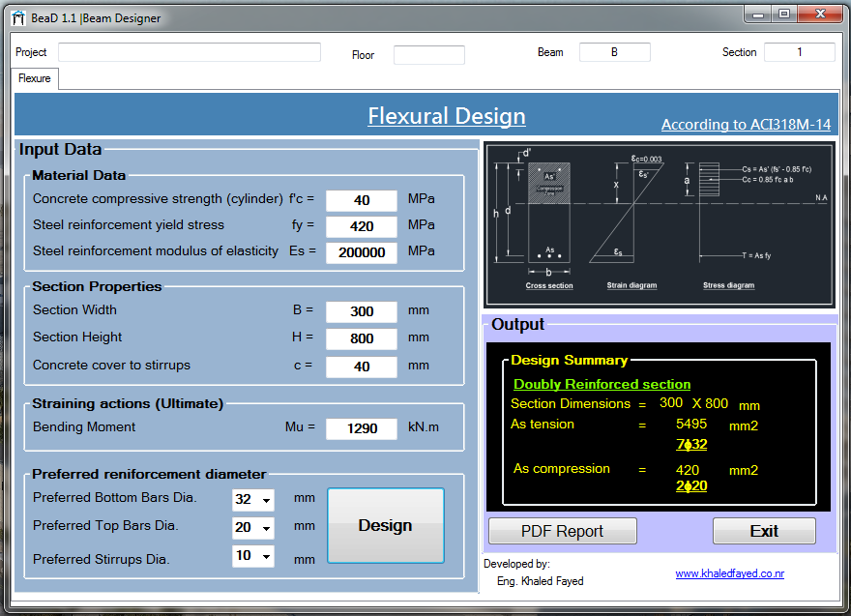The image size is (851, 616).
Task: Click the Design button
Action: coord(385,525)
